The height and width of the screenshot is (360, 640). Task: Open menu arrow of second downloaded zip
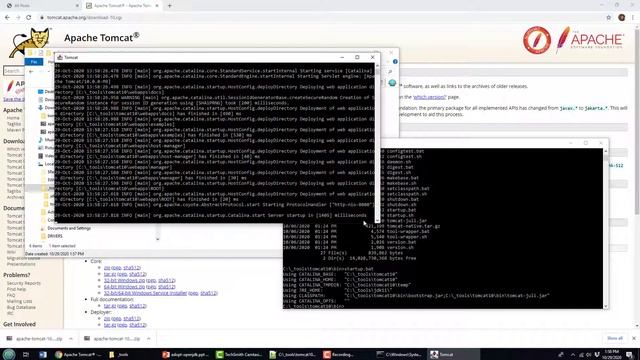point(149,339)
